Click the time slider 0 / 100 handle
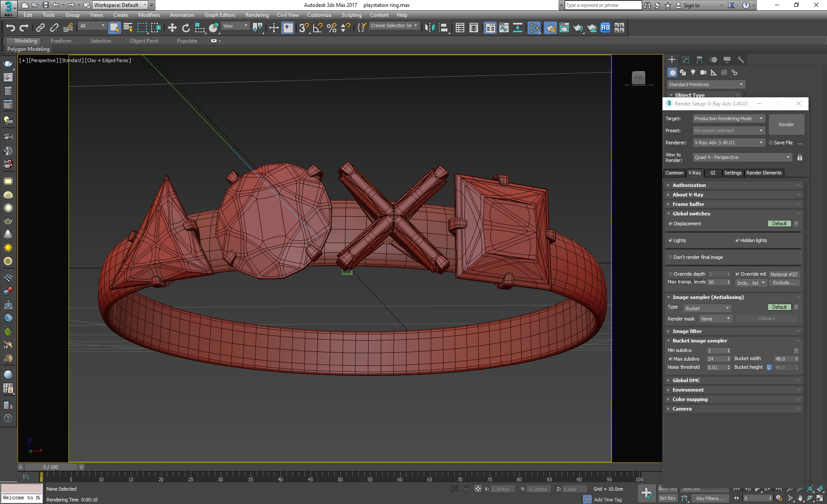 click(x=51, y=467)
